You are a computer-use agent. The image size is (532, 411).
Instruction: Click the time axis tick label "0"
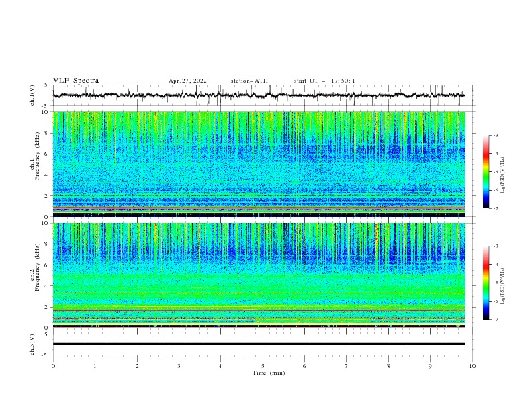pyautogui.click(x=53, y=366)
